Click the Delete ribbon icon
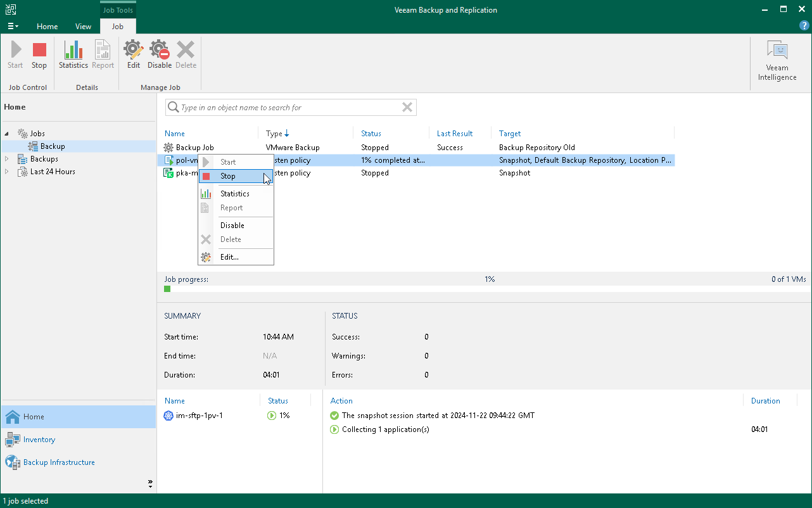This screenshot has width=812, height=508. coord(186,50)
